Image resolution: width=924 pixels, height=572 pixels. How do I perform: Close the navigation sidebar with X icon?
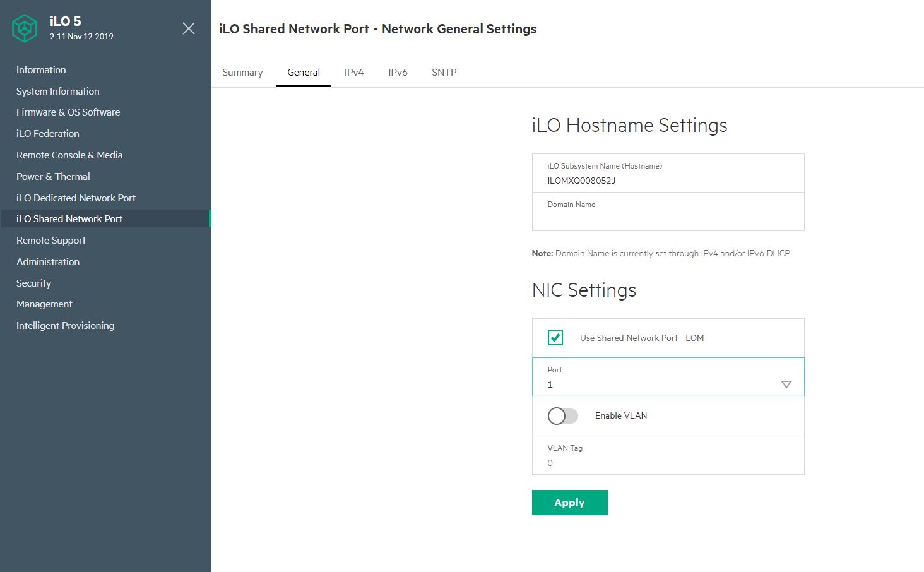pos(188,28)
